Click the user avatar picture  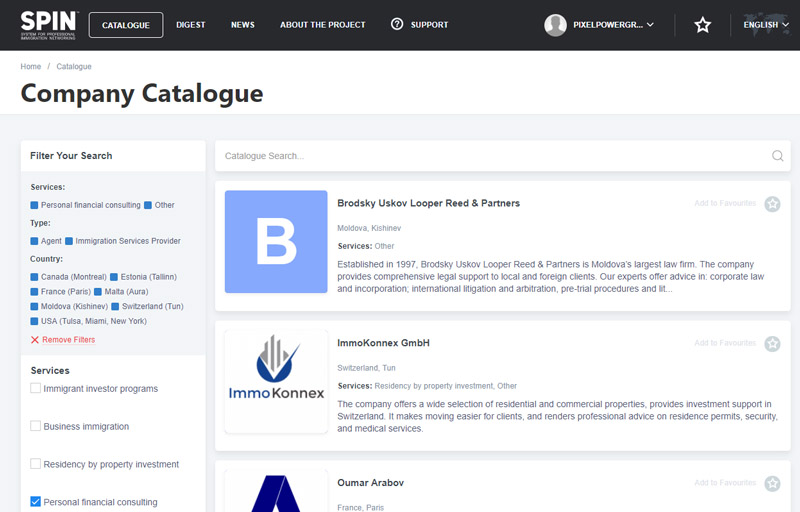[555, 25]
